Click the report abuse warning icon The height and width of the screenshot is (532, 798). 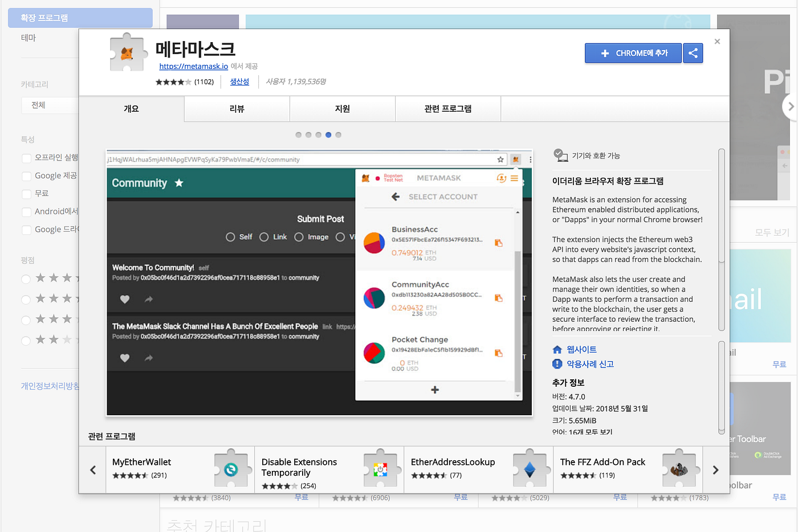557,364
